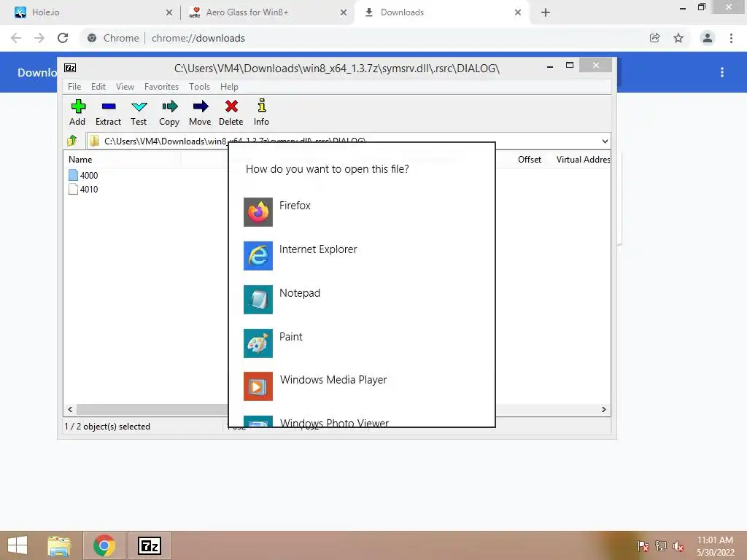Close the Hole.io tab
The height and width of the screenshot is (560, 747).
169,12
